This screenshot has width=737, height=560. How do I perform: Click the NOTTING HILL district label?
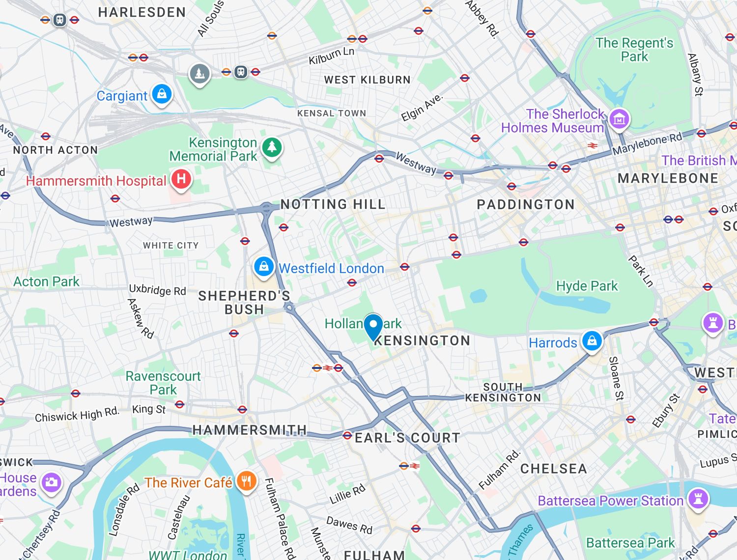click(333, 204)
